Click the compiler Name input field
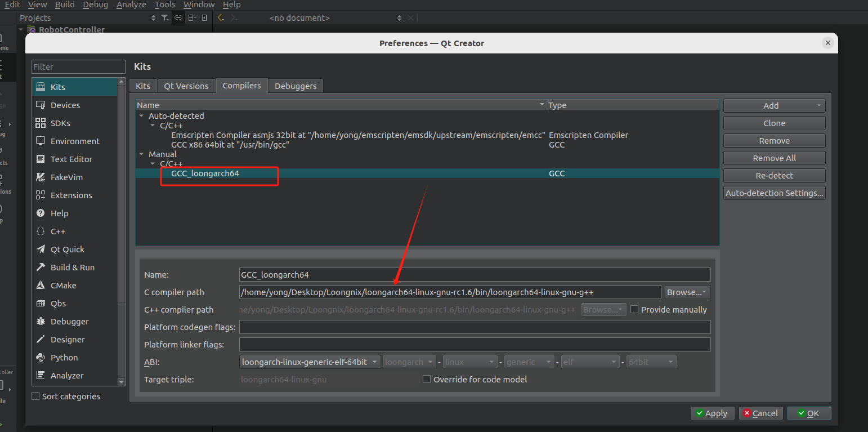The height and width of the screenshot is (432, 868). pos(475,275)
